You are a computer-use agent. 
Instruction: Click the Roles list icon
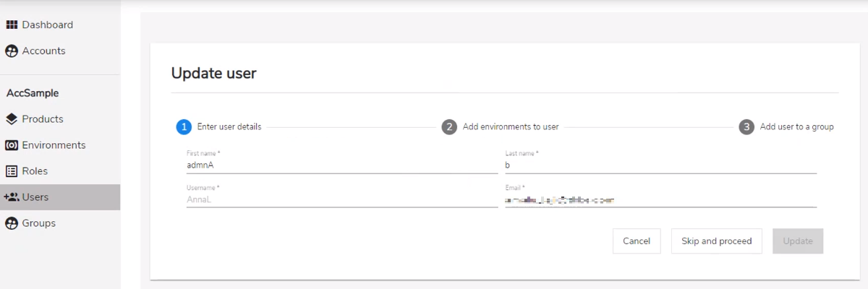pos(12,171)
